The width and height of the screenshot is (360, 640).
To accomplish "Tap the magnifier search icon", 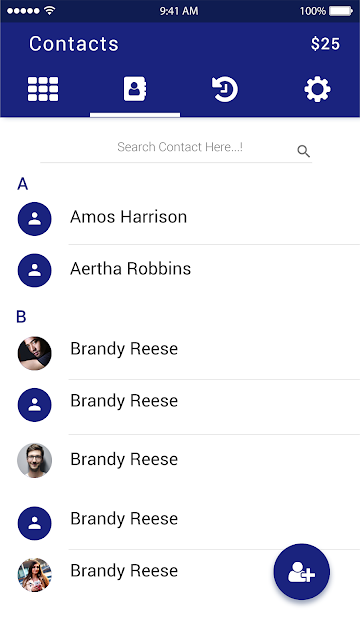I will 303,151.
